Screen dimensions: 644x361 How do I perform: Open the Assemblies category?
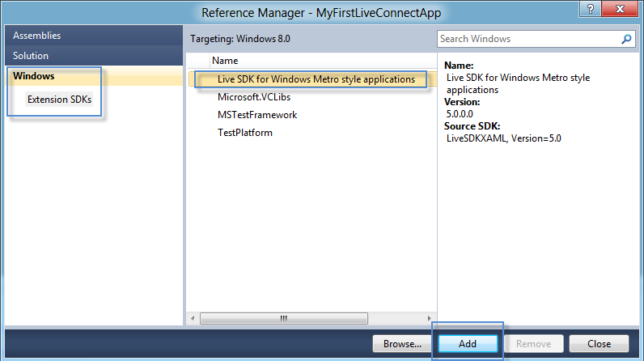[94, 36]
